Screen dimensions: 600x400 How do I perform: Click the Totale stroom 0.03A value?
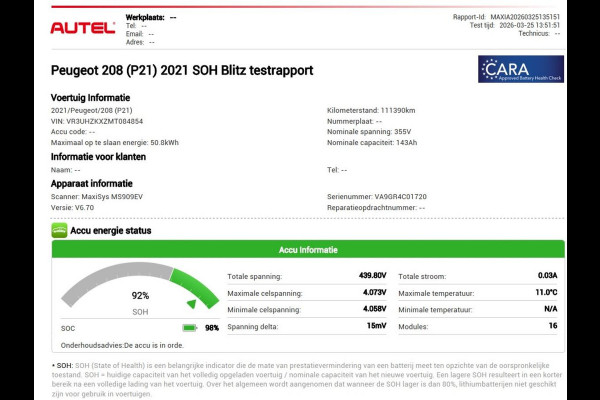547,275
